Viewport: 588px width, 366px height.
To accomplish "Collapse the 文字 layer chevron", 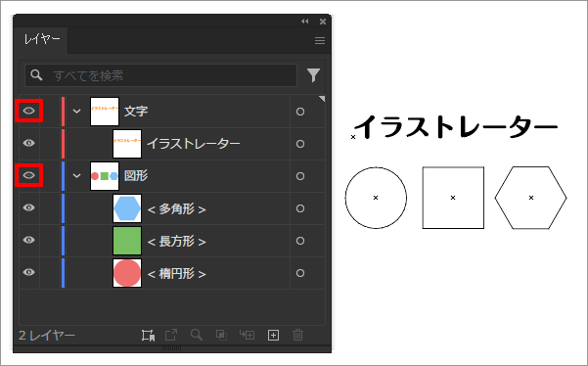I will click(x=77, y=111).
